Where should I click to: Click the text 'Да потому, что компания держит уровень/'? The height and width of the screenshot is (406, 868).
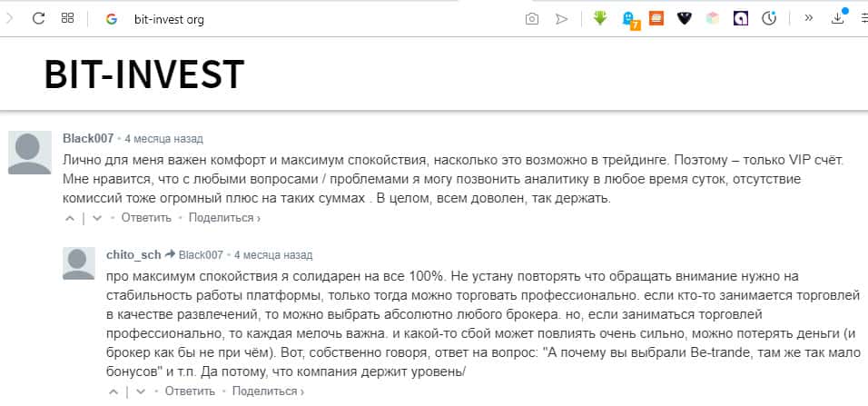(x=331, y=372)
